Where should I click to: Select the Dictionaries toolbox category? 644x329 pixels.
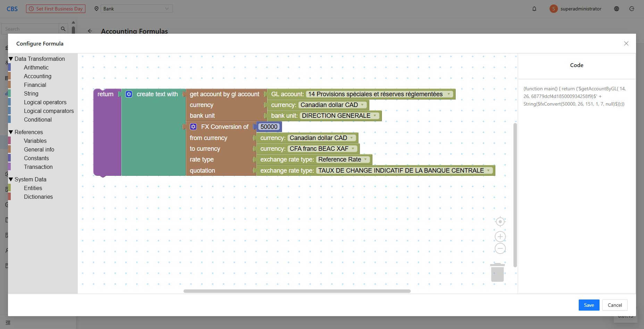pos(38,197)
